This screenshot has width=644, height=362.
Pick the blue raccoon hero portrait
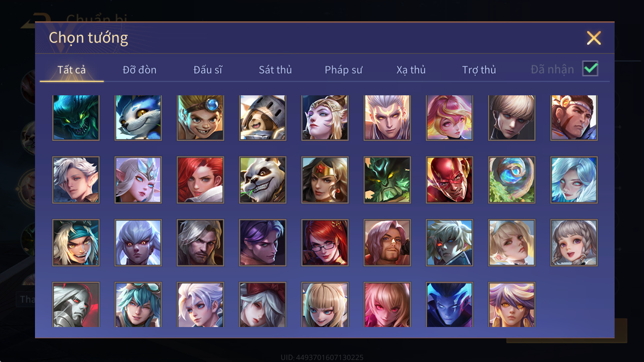coord(138,117)
